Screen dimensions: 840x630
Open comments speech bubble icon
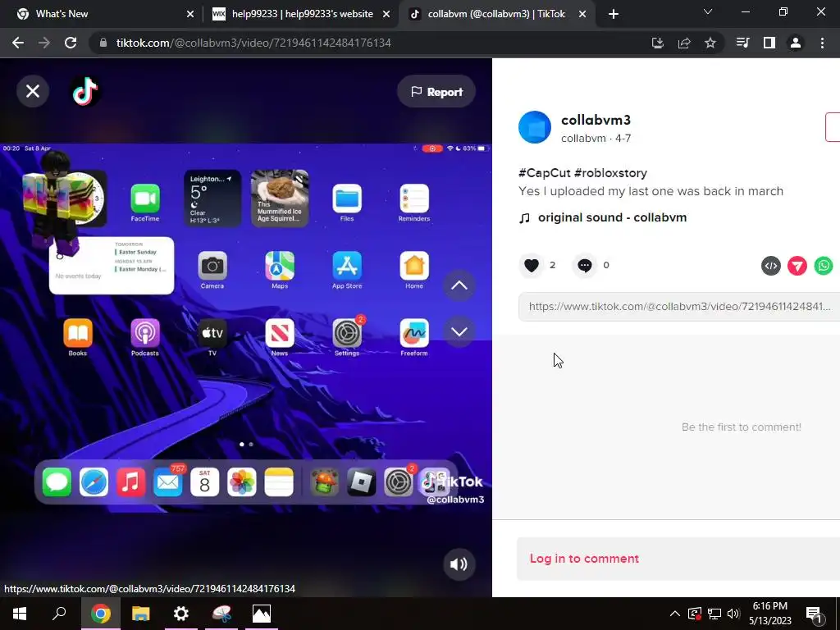pyautogui.click(x=584, y=265)
